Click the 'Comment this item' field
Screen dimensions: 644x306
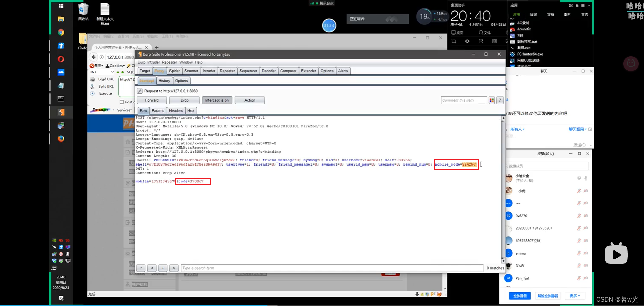coord(464,100)
